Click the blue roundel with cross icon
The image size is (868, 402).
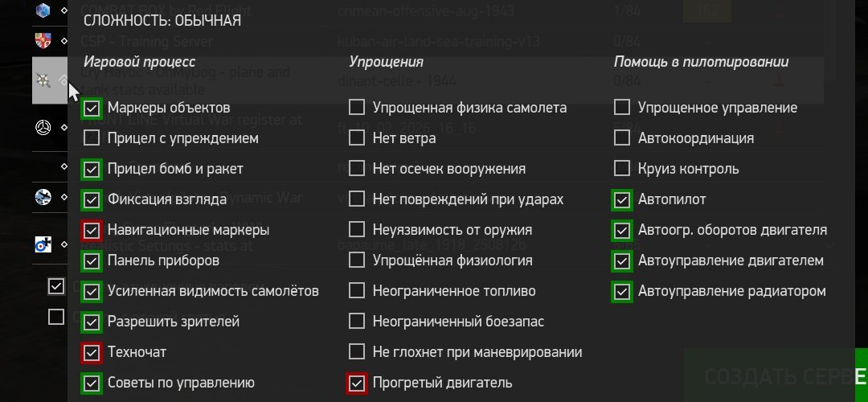click(43, 245)
